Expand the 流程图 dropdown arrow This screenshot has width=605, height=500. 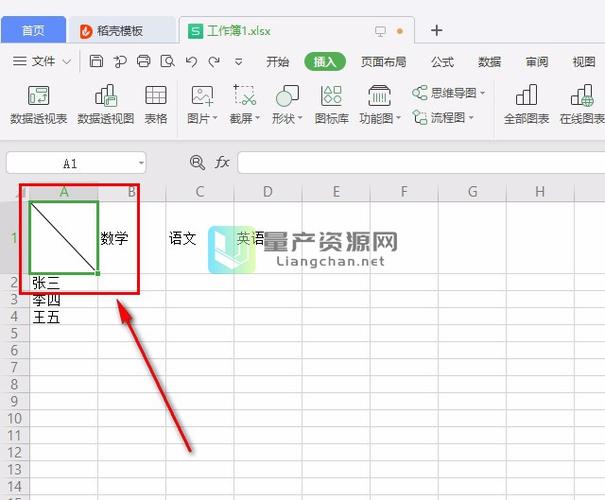471,117
